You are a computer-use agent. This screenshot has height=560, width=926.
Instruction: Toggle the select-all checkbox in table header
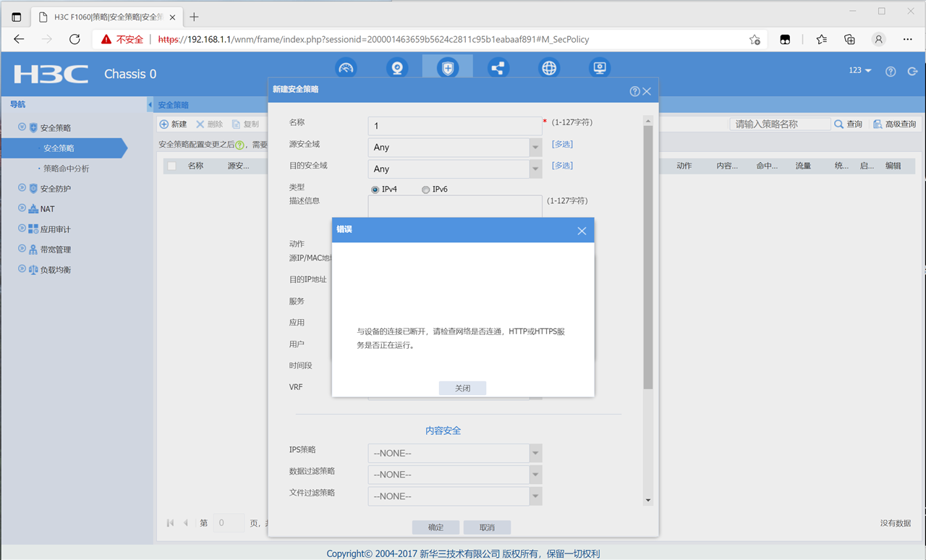click(171, 166)
